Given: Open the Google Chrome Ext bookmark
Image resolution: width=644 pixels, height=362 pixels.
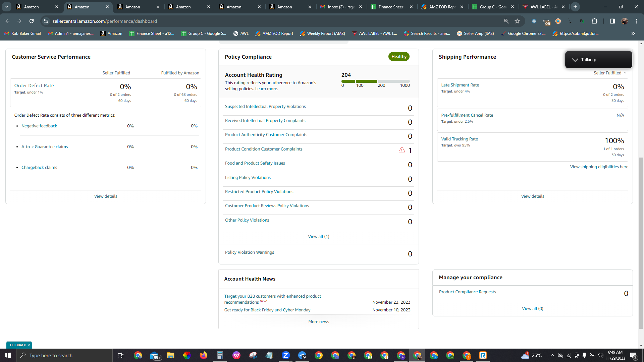Looking at the screenshot, I should 523,34.
